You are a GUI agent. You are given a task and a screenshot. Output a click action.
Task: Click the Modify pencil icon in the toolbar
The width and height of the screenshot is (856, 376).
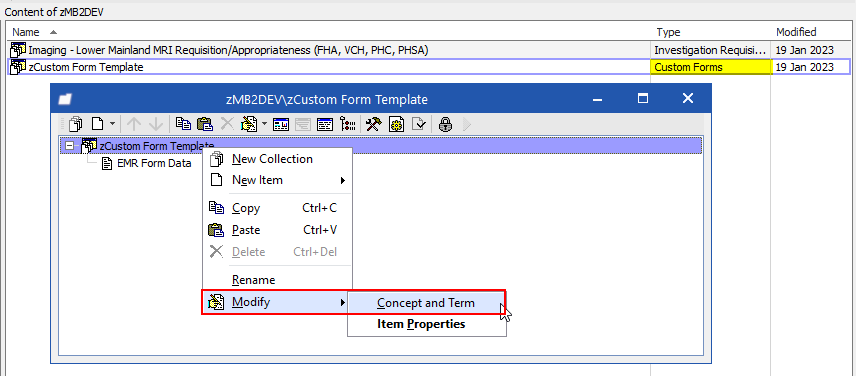coord(249,124)
